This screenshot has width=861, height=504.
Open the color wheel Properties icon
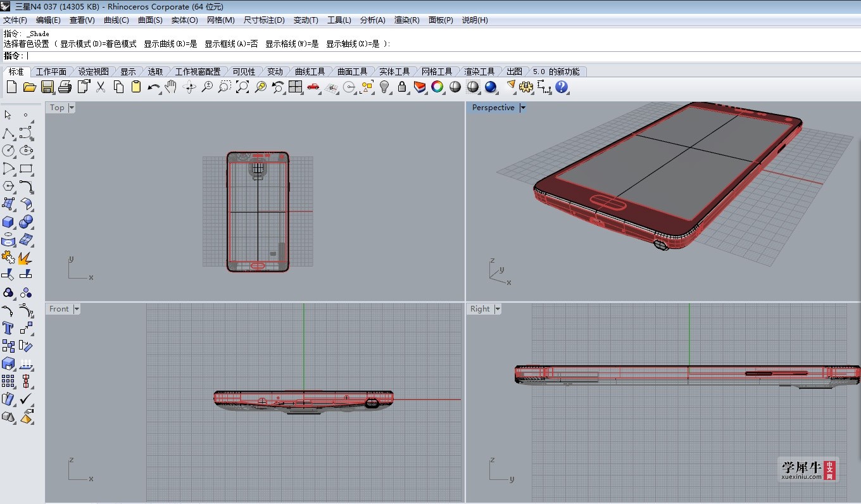tap(437, 87)
